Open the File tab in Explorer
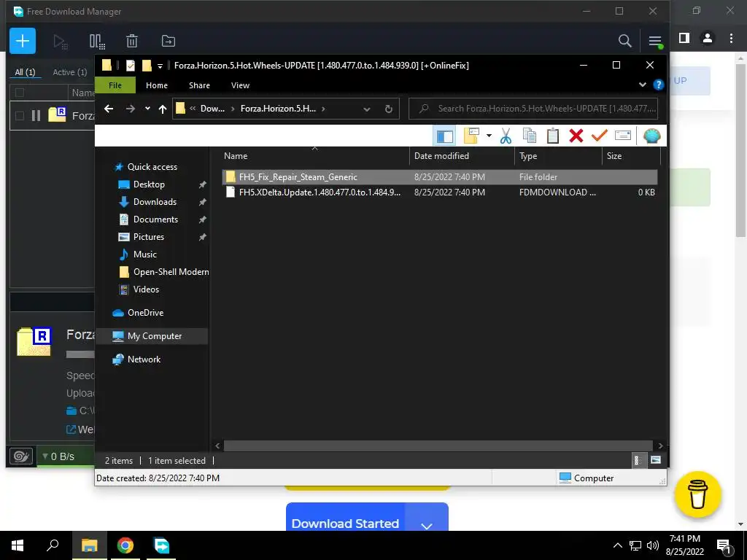The width and height of the screenshot is (747, 560). 115,85
